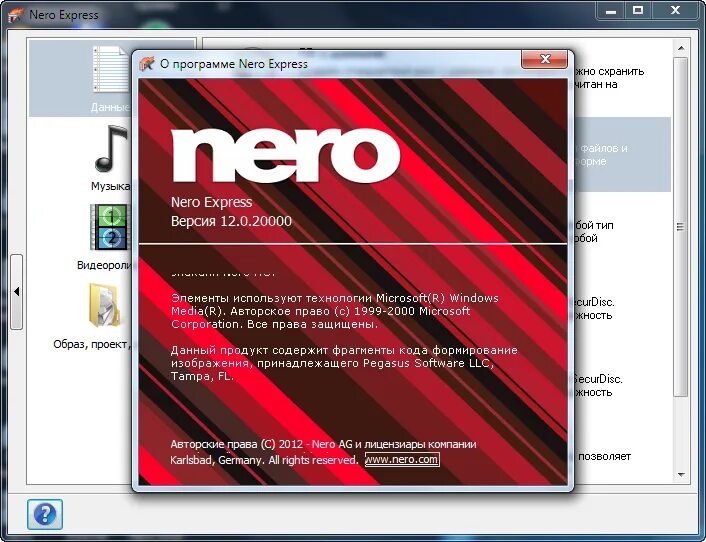This screenshot has width=706, height=542.
Task: Click the Музыка label
Action: click(x=111, y=186)
